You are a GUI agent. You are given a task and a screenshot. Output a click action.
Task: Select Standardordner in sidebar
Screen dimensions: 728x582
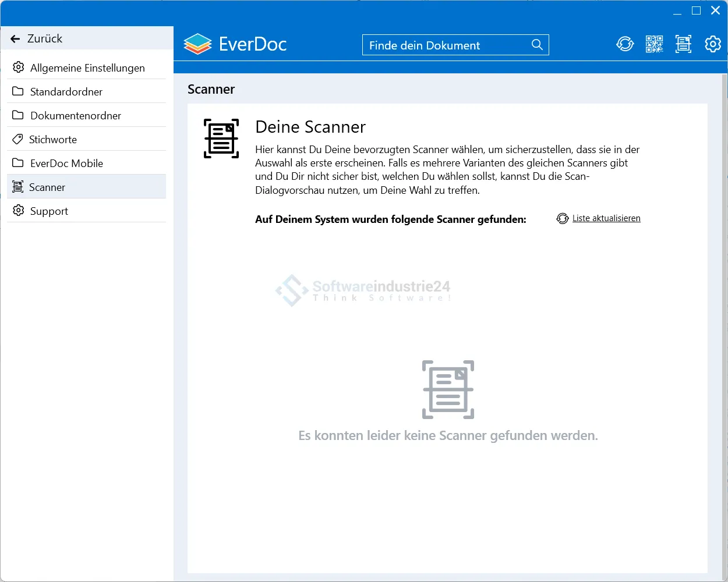[x=66, y=92]
